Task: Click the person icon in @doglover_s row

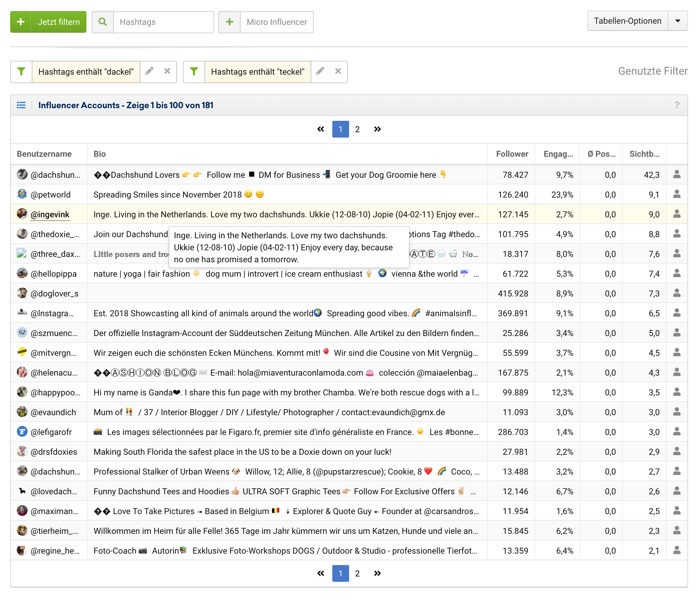Action: [x=676, y=293]
